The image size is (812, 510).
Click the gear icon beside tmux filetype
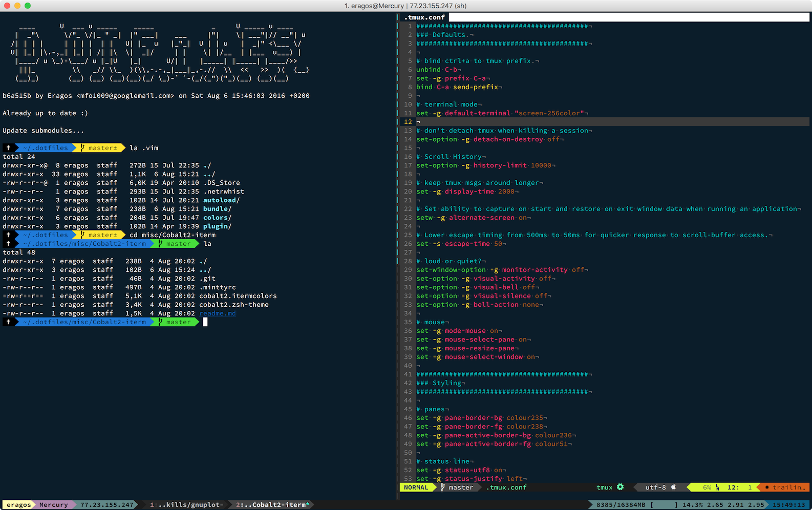tap(620, 487)
